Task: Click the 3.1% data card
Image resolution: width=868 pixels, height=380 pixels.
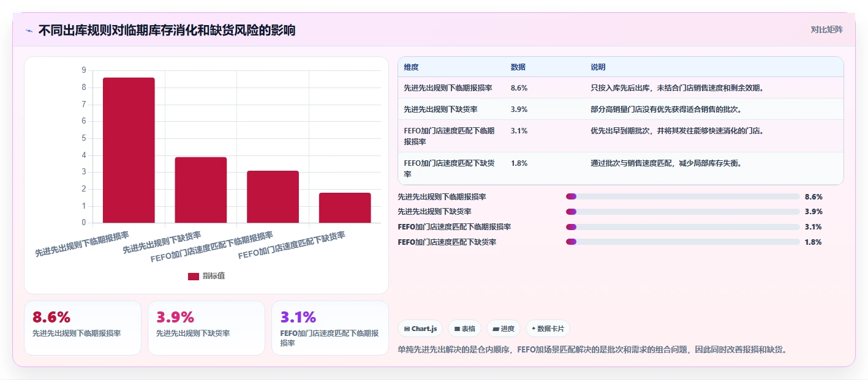Action: [x=330, y=328]
